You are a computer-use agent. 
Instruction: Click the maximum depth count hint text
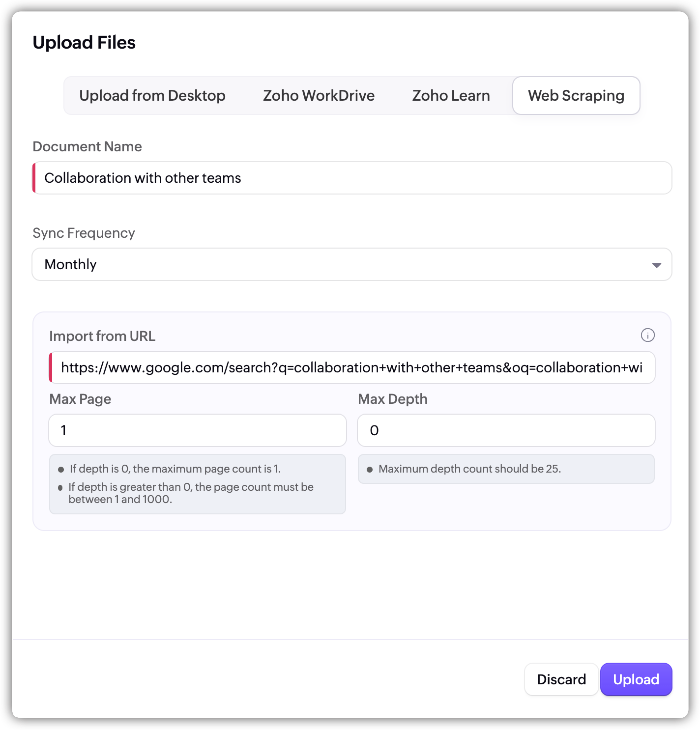click(x=469, y=469)
